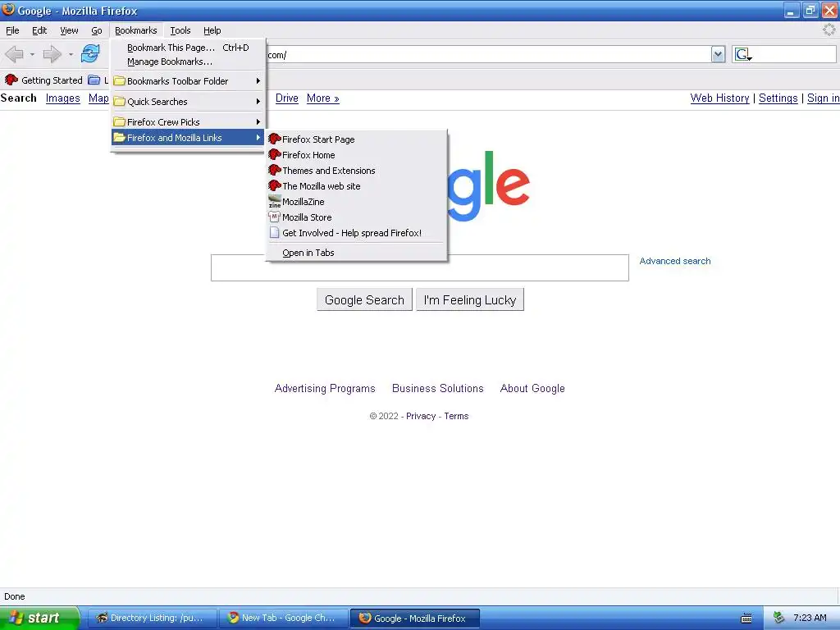The height and width of the screenshot is (630, 840).
Task: Open About Google link
Action: 532,388
